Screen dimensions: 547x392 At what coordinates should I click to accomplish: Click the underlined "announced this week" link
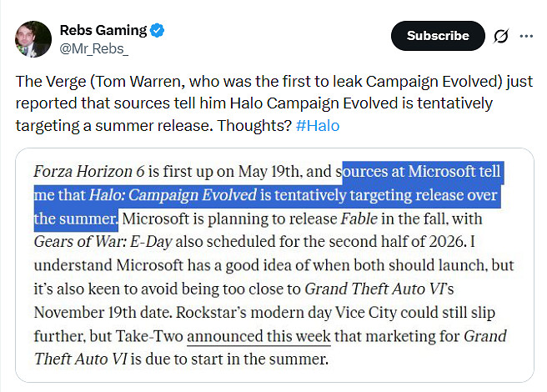pyautogui.click(x=258, y=338)
